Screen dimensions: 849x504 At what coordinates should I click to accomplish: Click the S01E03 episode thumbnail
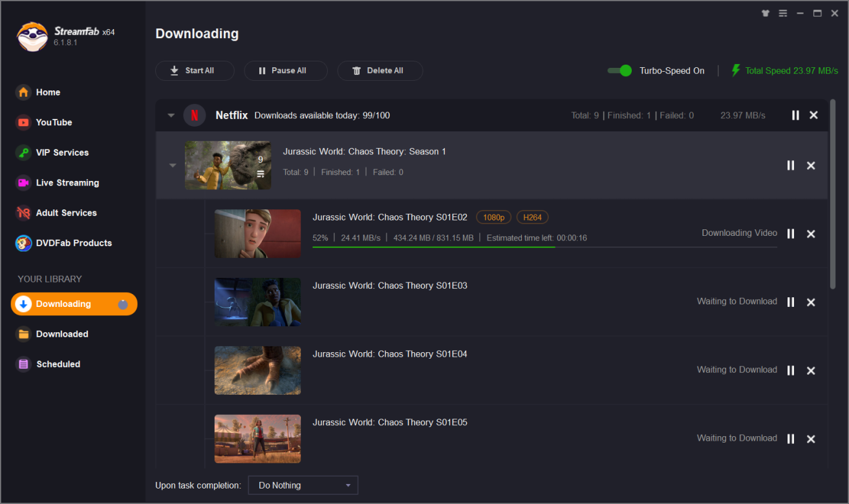tap(257, 302)
